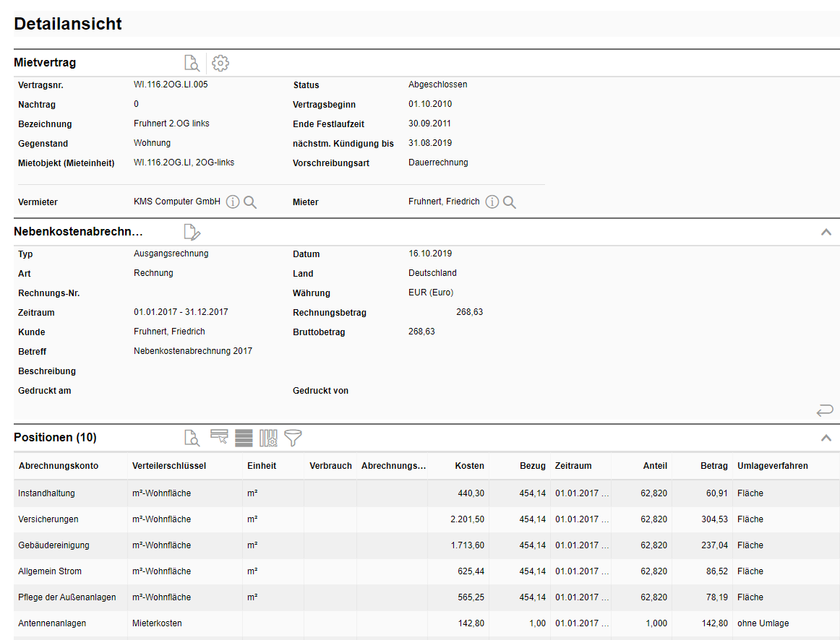This screenshot has width=840, height=640.
Task: Collapse the Nebenkostenabrechnung section
Action: [826, 232]
